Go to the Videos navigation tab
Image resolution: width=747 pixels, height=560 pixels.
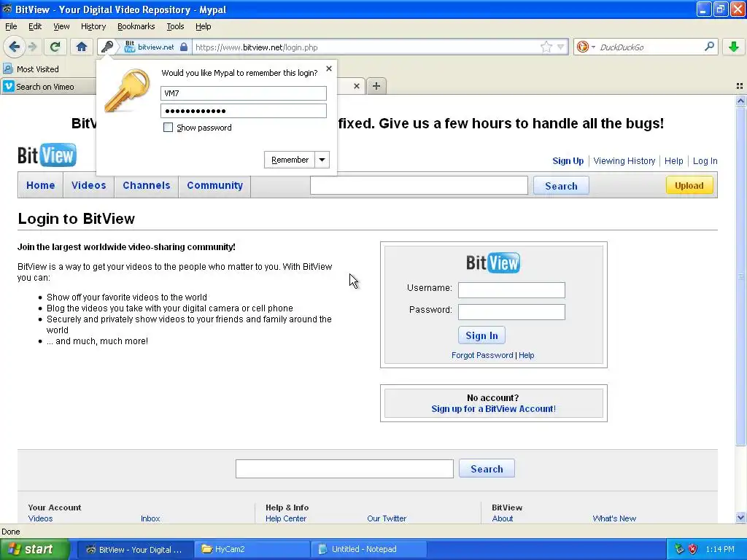tap(88, 185)
